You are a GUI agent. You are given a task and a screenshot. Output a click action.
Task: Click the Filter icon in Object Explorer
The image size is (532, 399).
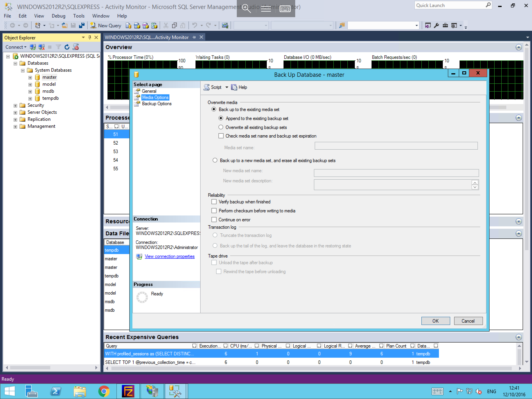pyautogui.click(x=58, y=47)
